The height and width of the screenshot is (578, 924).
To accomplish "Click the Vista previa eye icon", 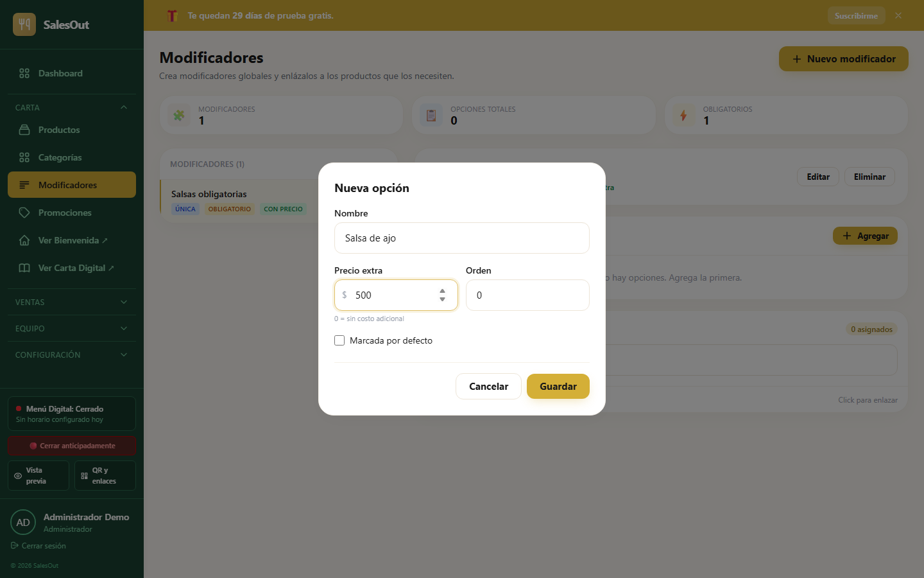I will click(18, 476).
